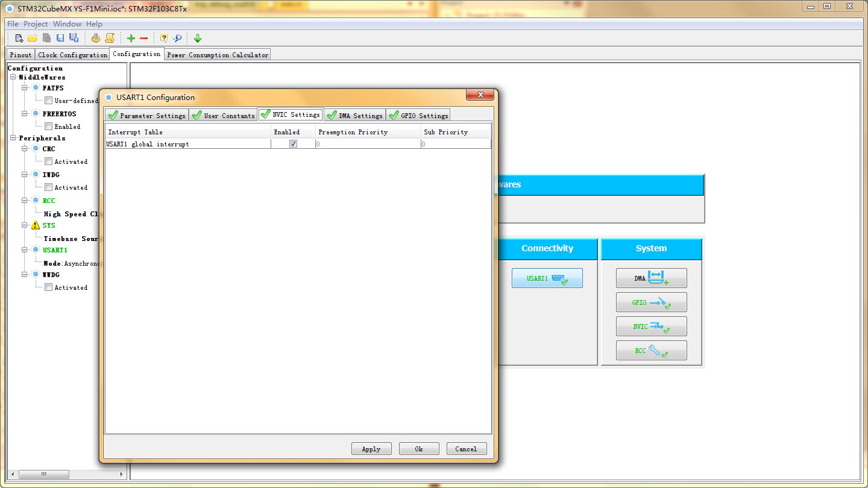Click the SYS warning triangle icon
Viewport: 868px width, 488px height.
click(36, 225)
